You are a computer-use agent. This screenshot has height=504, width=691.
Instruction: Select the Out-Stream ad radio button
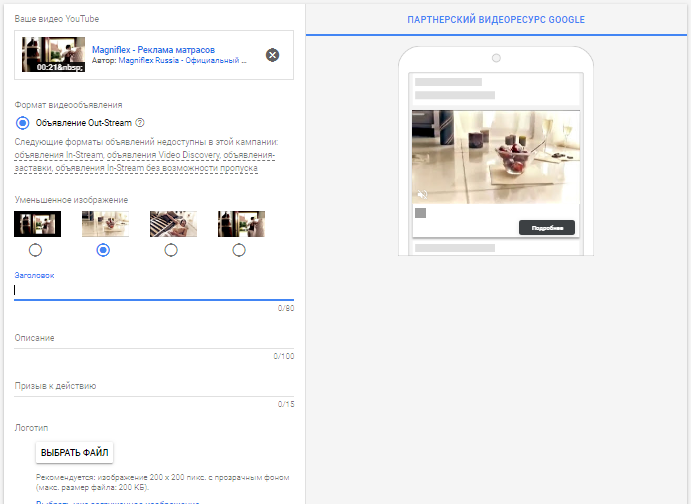pos(22,123)
